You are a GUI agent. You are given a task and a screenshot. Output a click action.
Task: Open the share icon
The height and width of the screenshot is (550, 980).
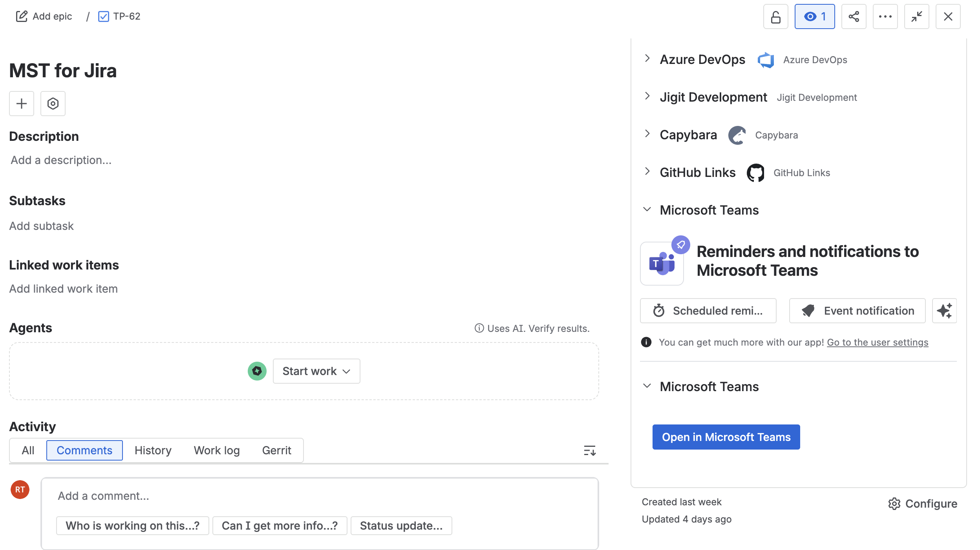tap(854, 16)
